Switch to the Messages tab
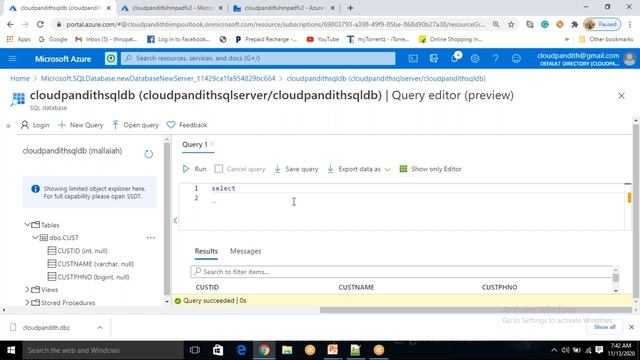Screen dimensions: 640x360 tap(246, 251)
